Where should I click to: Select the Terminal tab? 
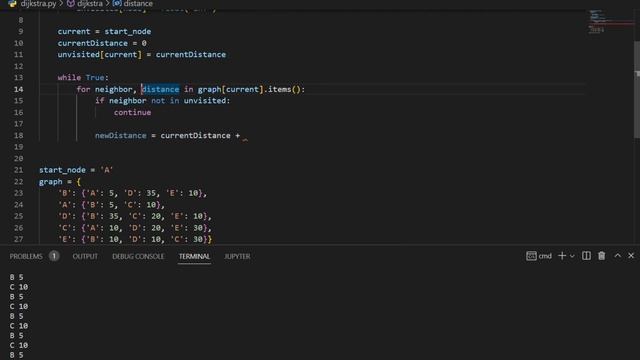coord(194,256)
